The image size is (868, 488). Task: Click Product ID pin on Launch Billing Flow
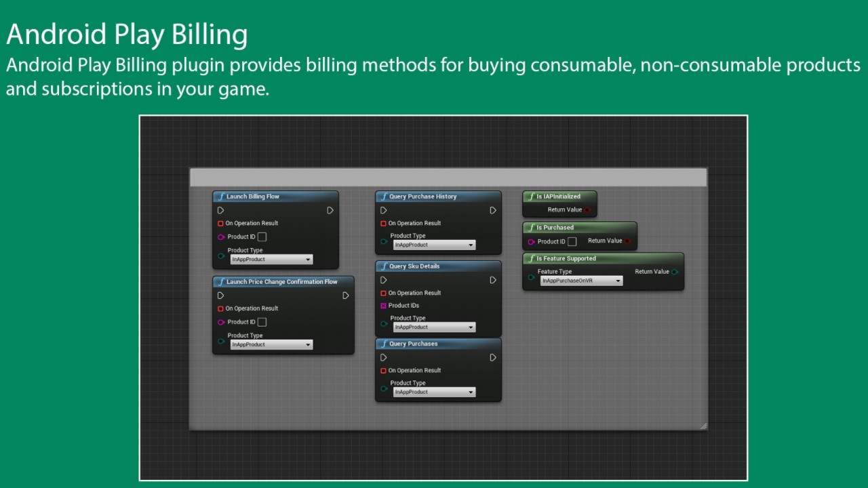click(221, 237)
